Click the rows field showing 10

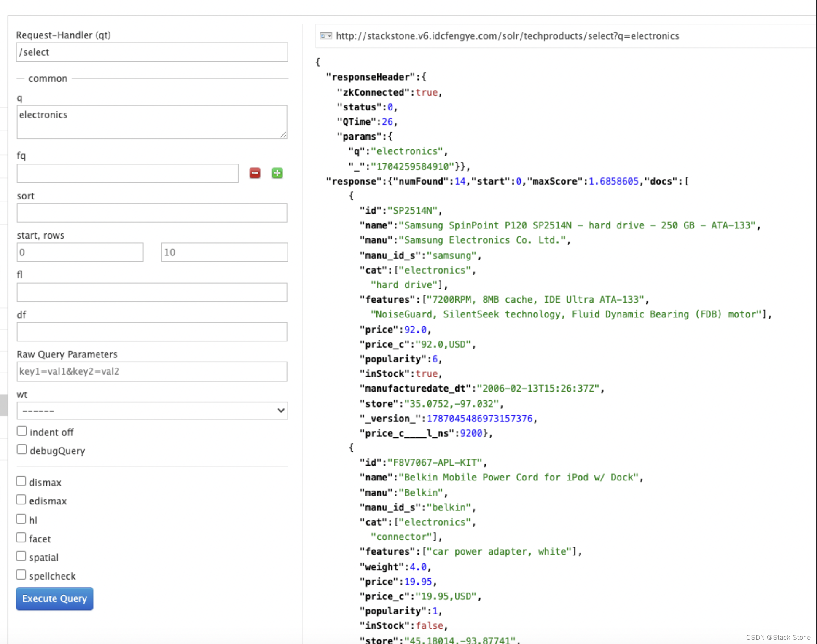pyautogui.click(x=224, y=252)
